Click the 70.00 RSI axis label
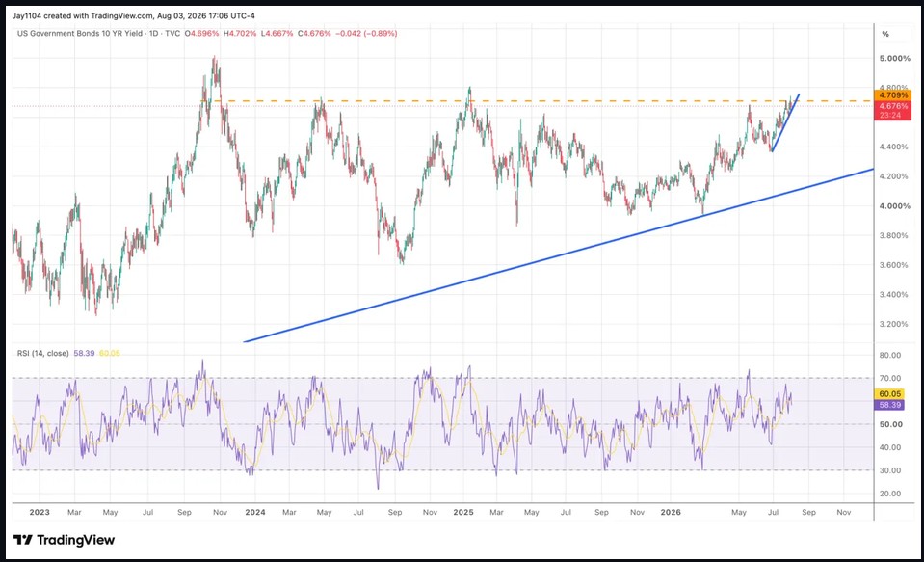 [890, 378]
